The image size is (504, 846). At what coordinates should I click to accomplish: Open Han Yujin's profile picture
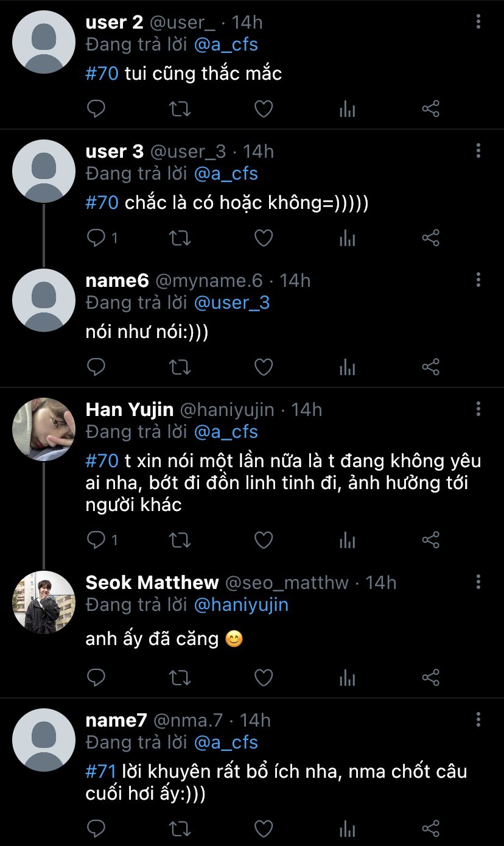click(43, 430)
